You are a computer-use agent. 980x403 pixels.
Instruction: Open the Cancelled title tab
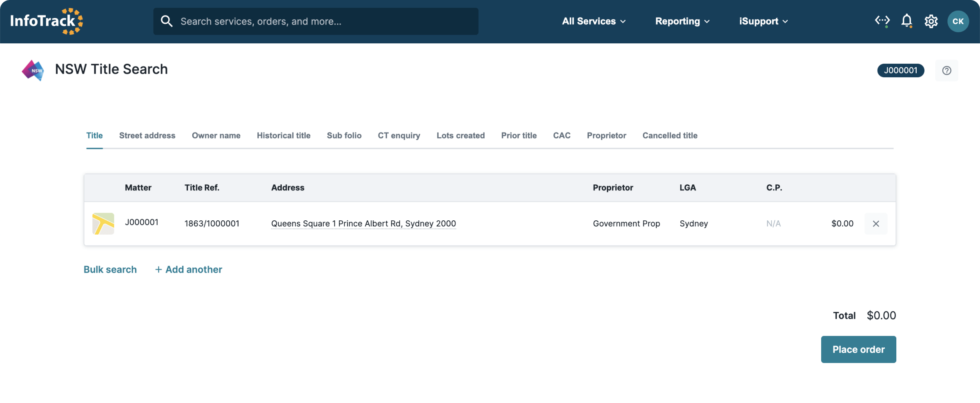(x=670, y=135)
